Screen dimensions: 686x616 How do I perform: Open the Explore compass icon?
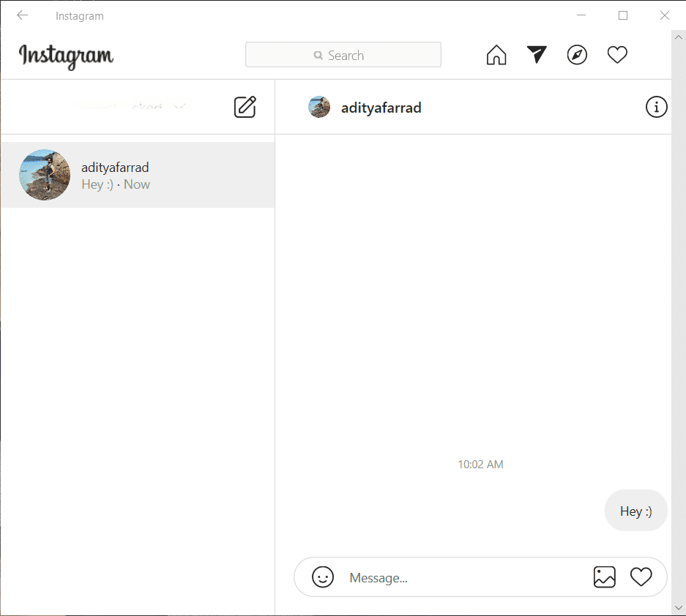577,54
